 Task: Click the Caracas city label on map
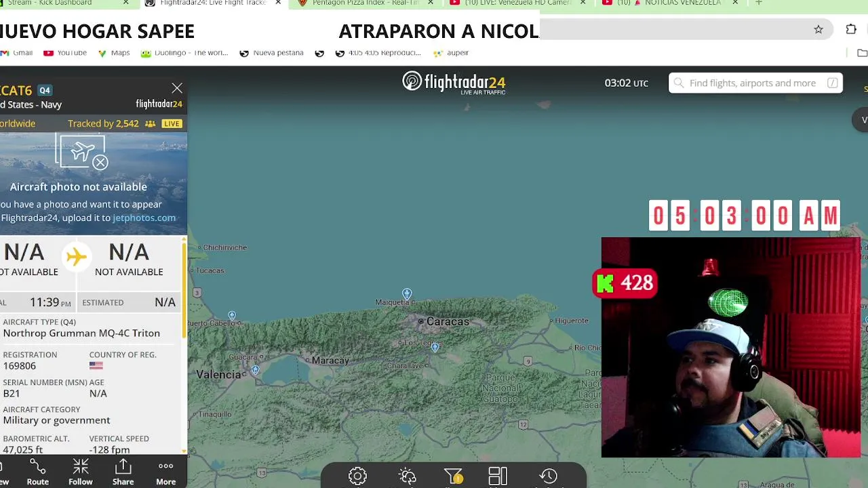coord(448,321)
